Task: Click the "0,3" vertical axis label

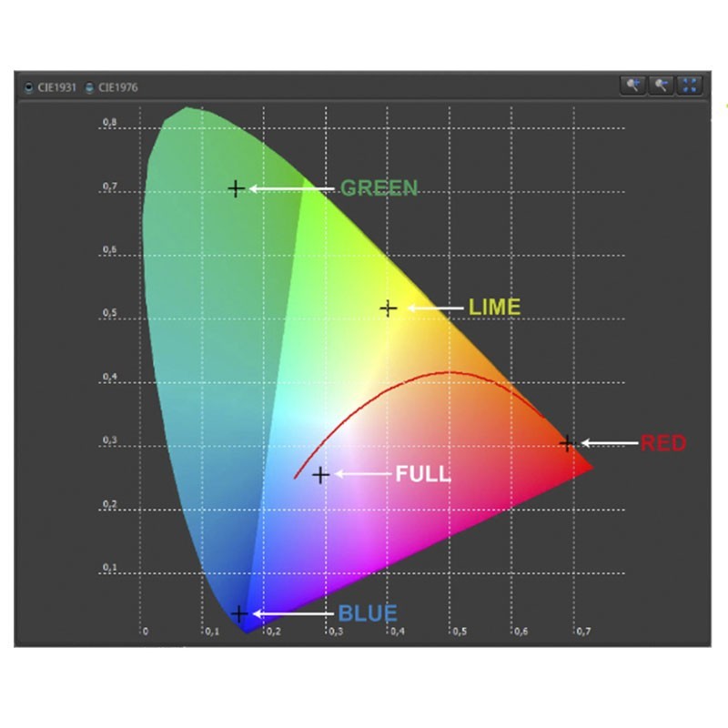Action: click(x=109, y=440)
